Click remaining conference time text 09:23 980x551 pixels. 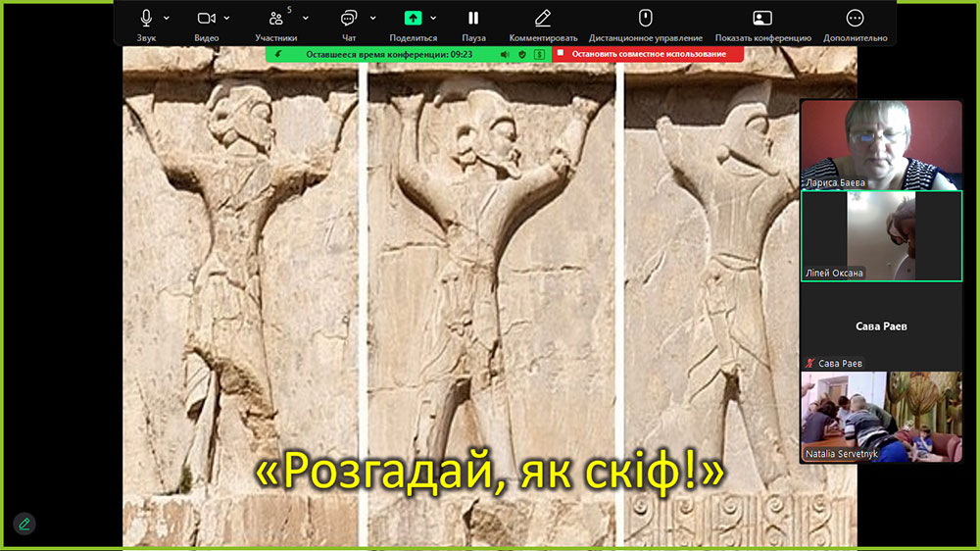[389, 54]
